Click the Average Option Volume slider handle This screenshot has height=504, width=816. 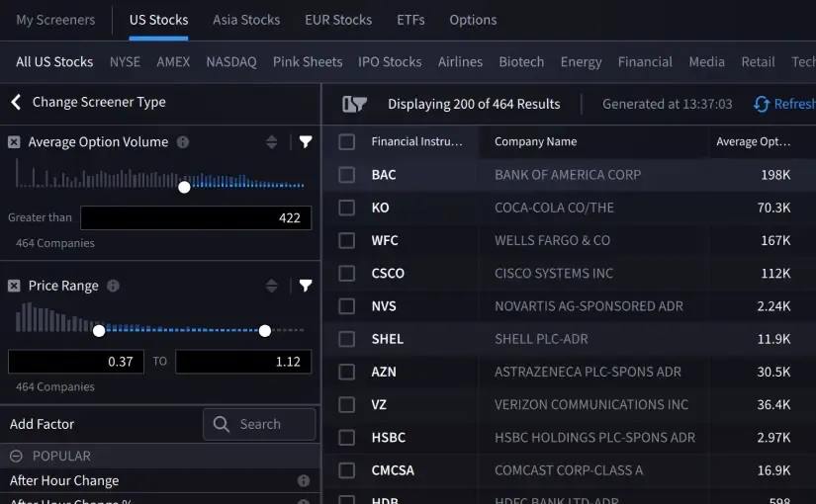184,187
